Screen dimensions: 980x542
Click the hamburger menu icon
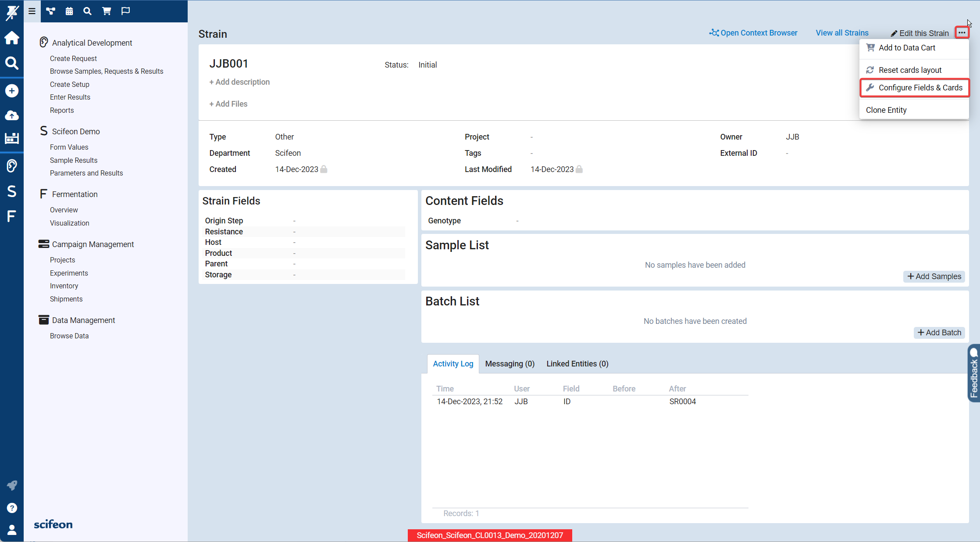pos(32,11)
